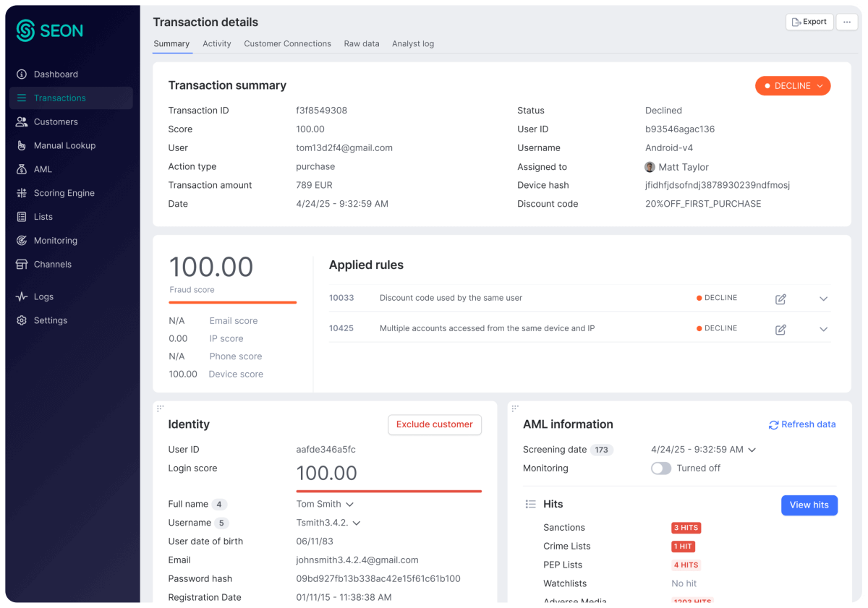The height and width of the screenshot is (608, 868).
Task: Go to the Monitoring sidebar icon
Action: pos(22,241)
